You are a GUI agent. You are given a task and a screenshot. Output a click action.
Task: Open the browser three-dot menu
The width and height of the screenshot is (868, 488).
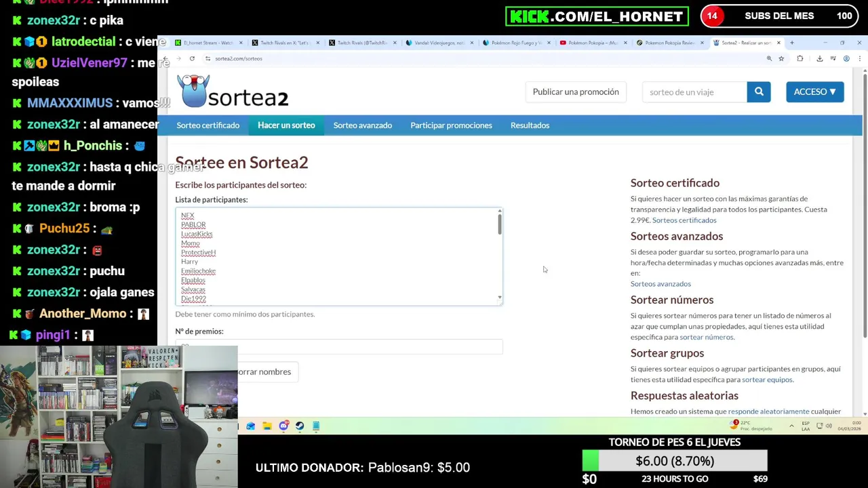[x=859, y=58]
